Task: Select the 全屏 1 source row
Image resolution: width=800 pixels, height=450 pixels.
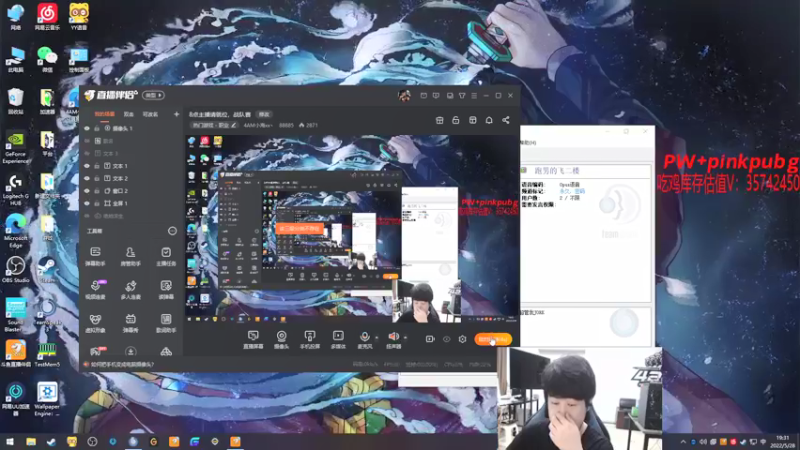Action: click(132, 203)
